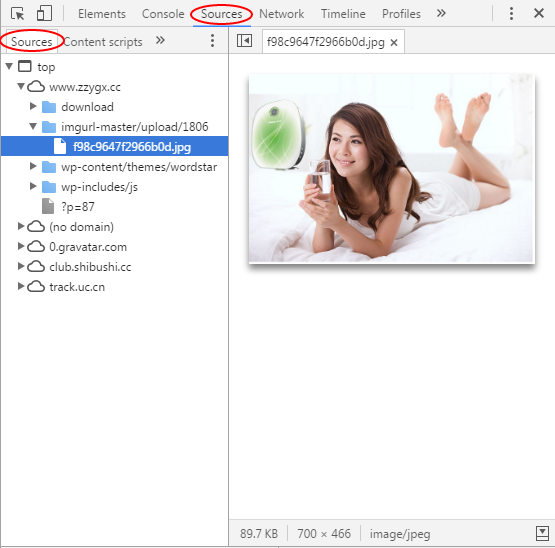Open the navigator pane options menu

coord(212,41)
